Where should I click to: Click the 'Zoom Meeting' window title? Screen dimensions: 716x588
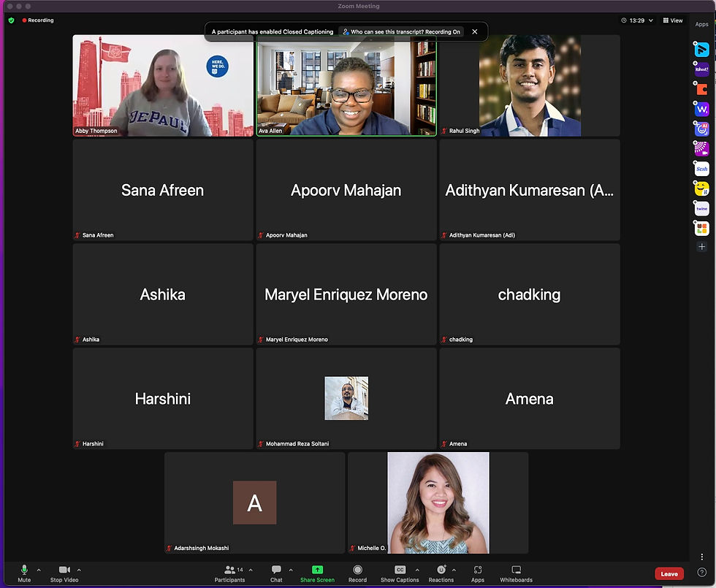tap(359, 6)
